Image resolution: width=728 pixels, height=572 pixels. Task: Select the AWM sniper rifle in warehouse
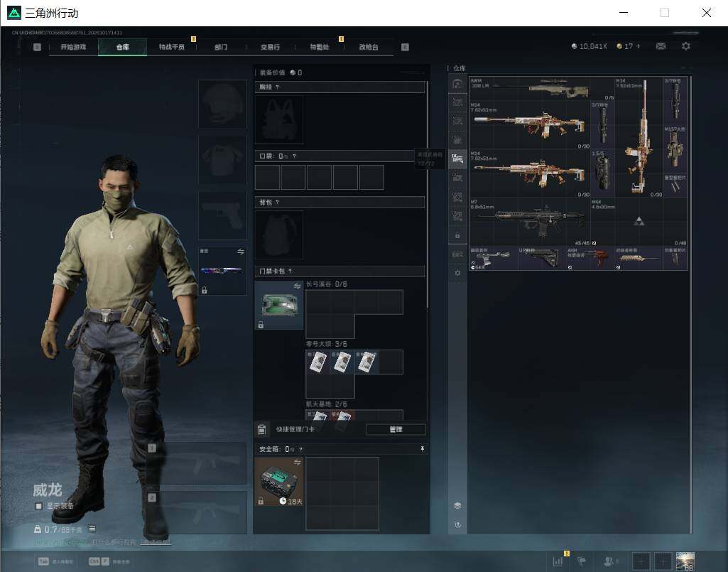click(541, 88)
